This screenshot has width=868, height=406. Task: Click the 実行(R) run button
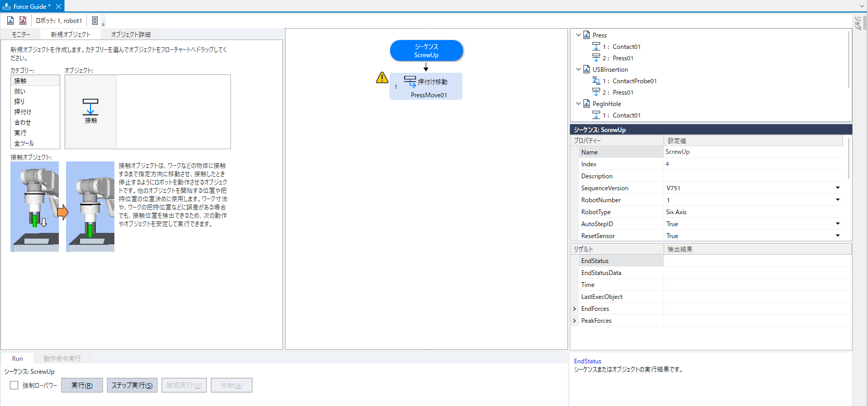[x=82, y=385]
